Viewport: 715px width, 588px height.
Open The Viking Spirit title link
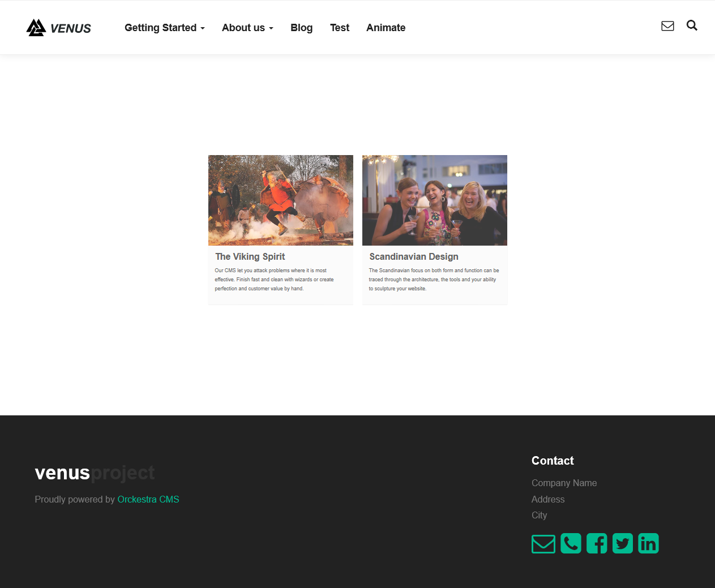click(250, 257)
